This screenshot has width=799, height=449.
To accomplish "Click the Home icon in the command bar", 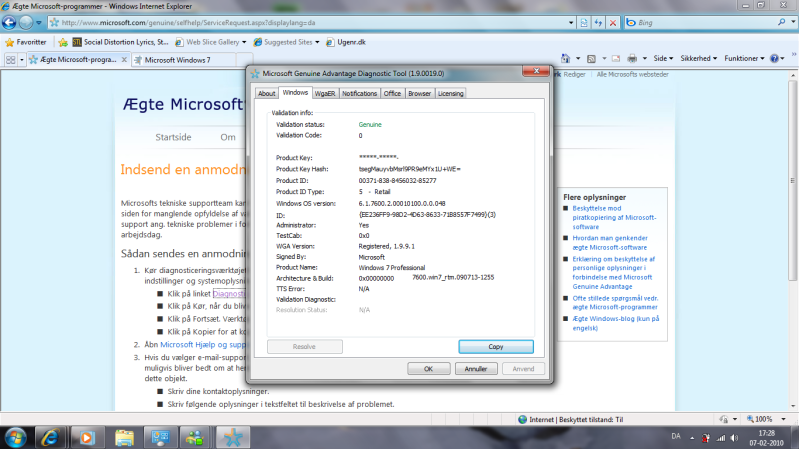I will pos(566,59).
